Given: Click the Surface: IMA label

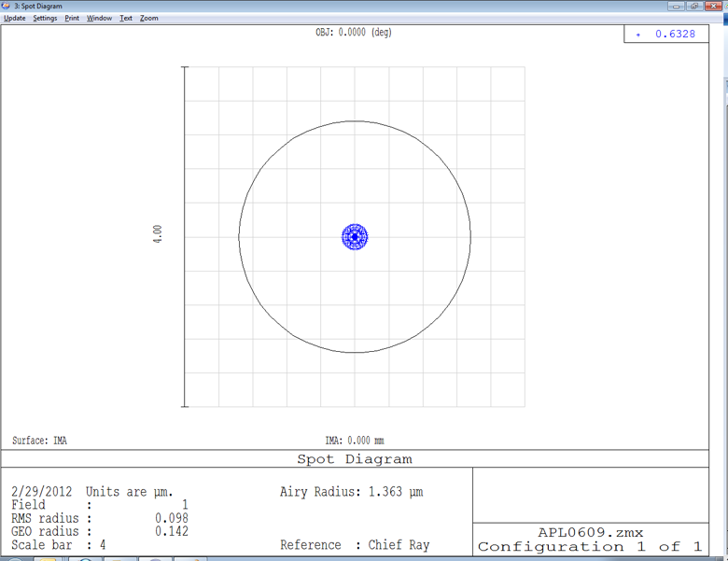Looking at the screenshot, I should [39, 441].
